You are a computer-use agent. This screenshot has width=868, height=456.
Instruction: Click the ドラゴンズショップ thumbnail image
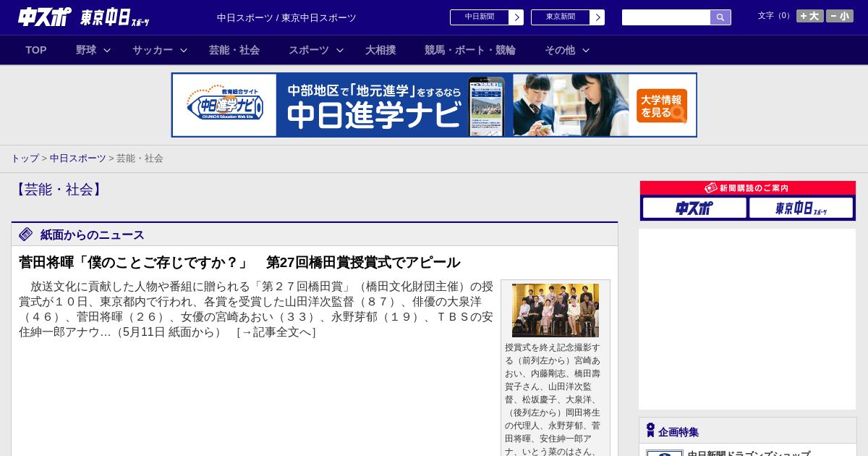[665, 453]
